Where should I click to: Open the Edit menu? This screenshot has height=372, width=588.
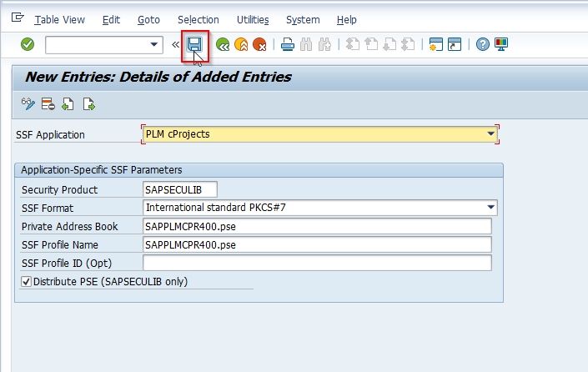[x=111, y=19]
